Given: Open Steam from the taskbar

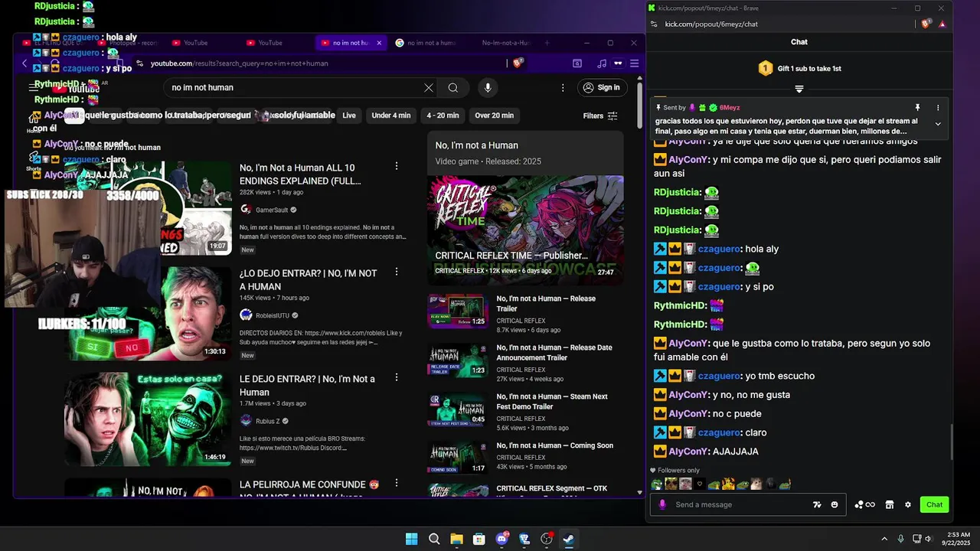Looking at the screenshot, I should tap(569, 539).
